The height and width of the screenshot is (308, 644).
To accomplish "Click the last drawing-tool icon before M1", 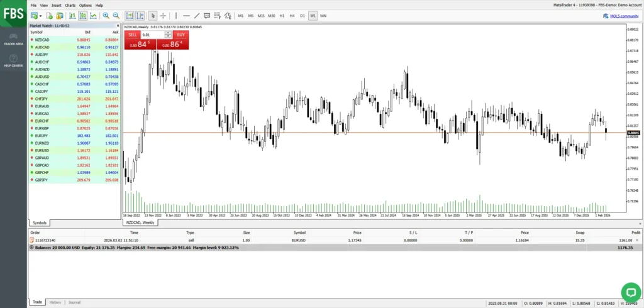I will pos(228,16).
